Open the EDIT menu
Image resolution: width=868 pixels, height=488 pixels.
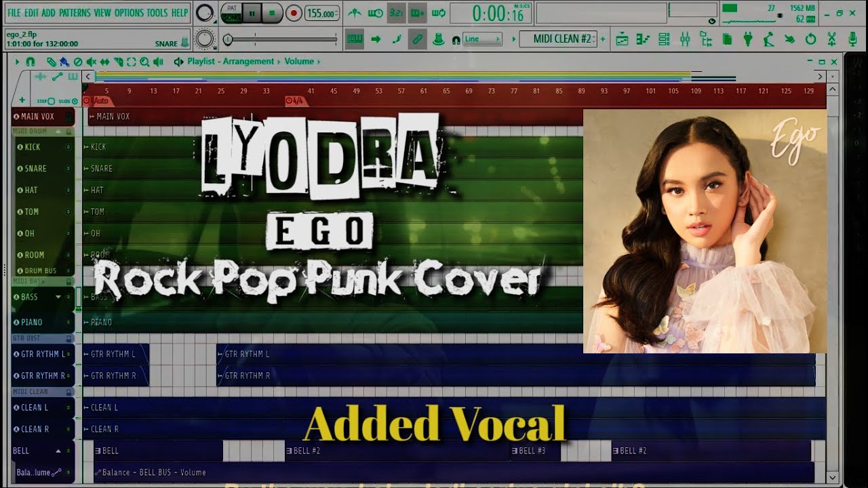pos(31,13)
